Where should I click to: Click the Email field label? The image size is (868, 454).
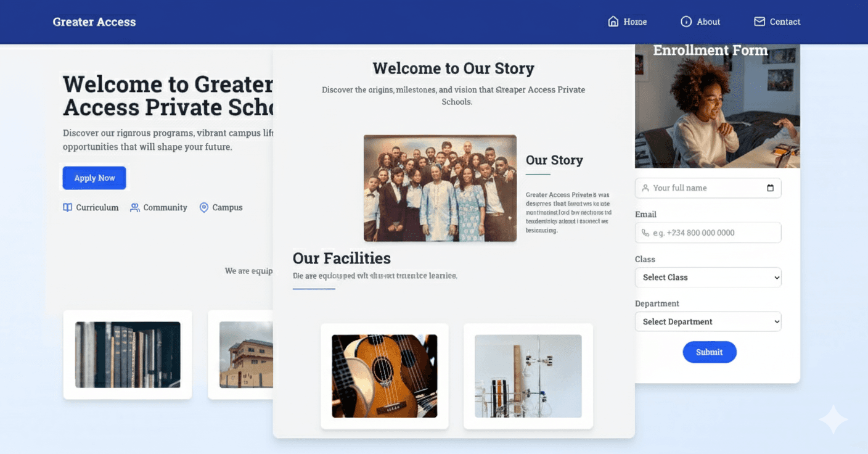click(x=645, y=215)
